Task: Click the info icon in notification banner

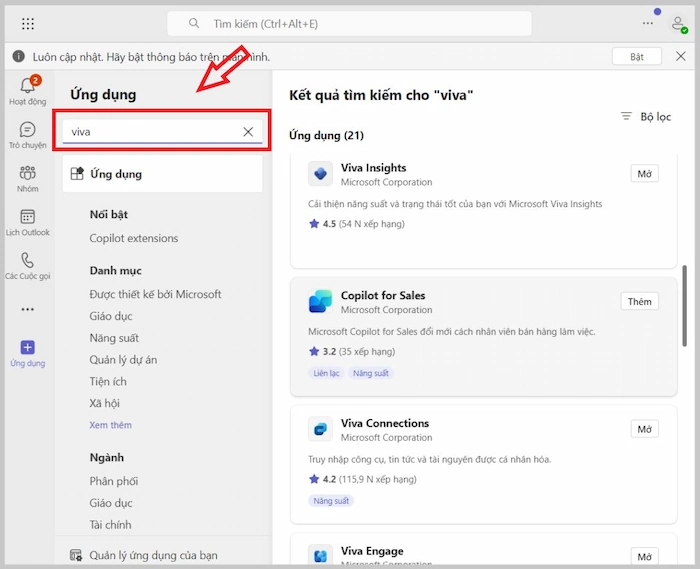Action: [x=18, y=56]
